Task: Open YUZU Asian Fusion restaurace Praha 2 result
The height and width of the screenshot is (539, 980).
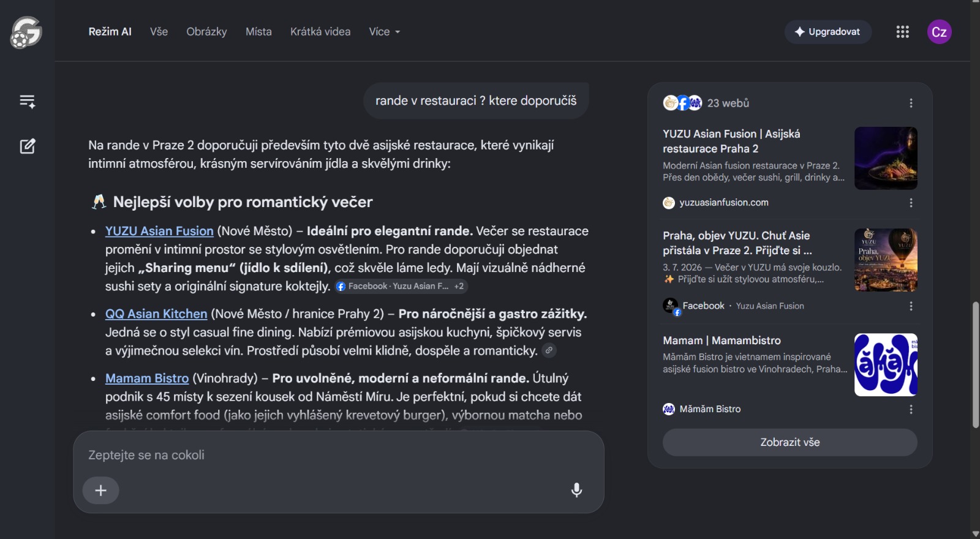Action: [x=731, y=141]
